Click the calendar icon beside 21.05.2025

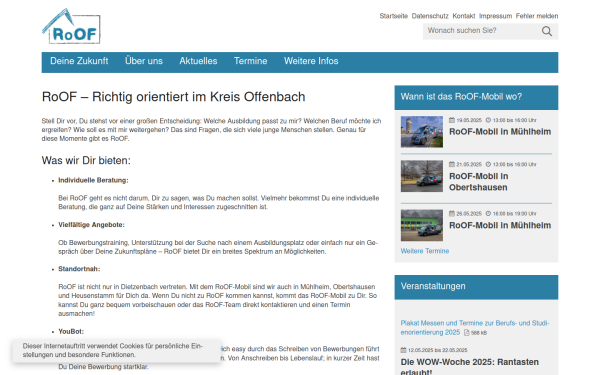tap(452, 164)
